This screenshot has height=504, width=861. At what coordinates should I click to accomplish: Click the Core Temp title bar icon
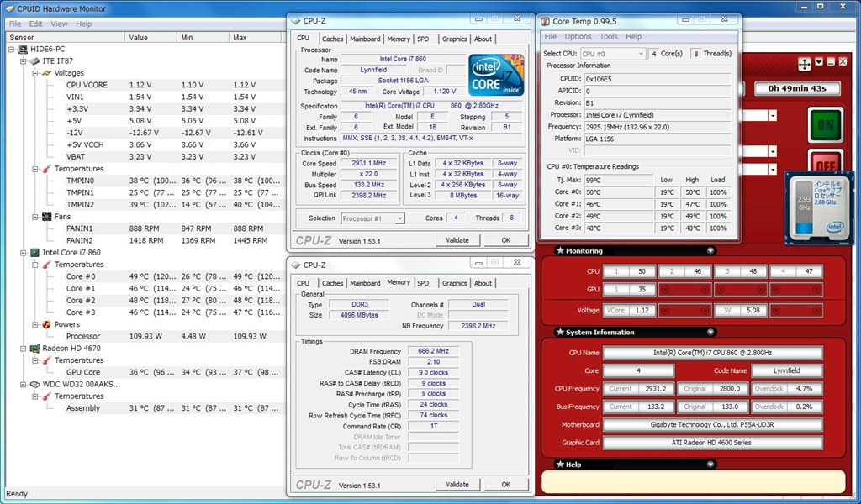[x=545, y=21]
